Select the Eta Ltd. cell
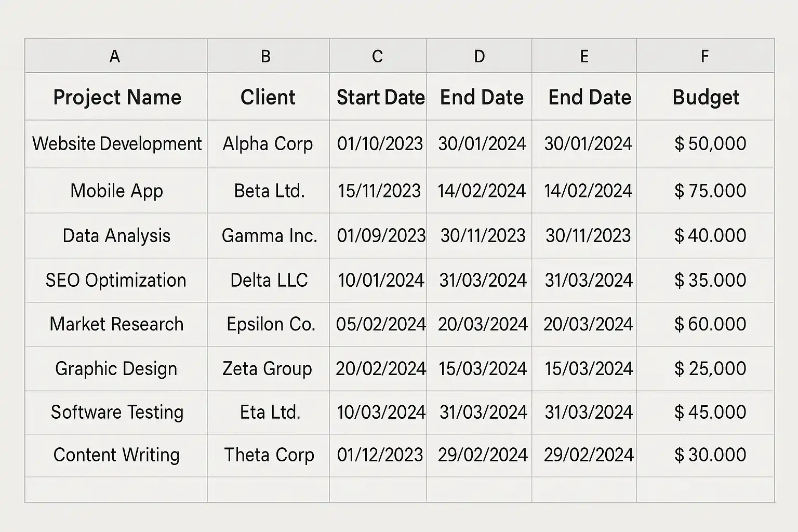798x532 pixels. pyautogui.click(x=268, y=412)
